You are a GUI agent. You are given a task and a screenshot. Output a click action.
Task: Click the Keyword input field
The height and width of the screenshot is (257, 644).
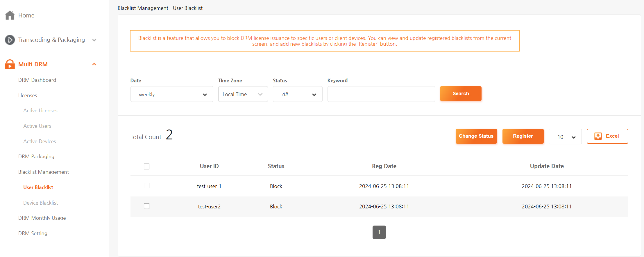(x=381, y=94)
